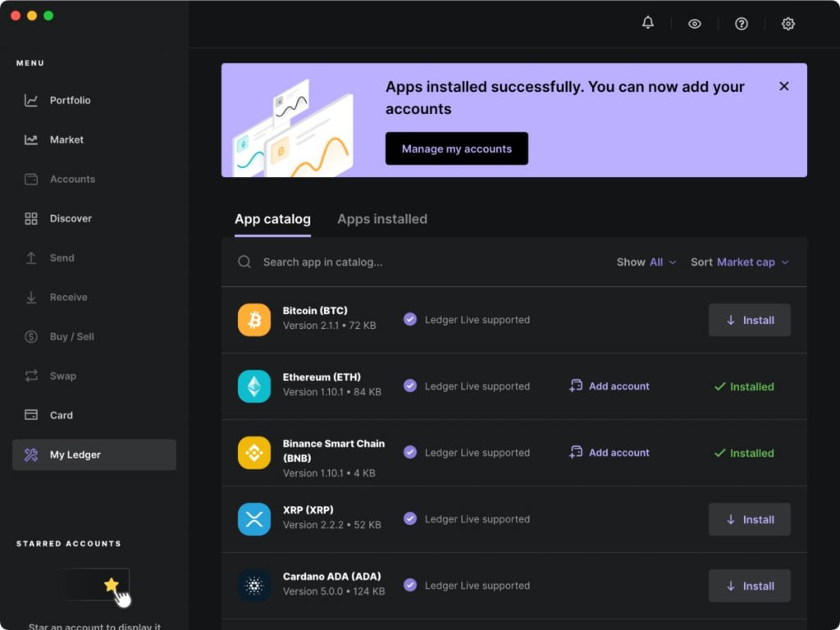Select My Ledger in the menu
The height and width of the screenshot is (630, 840).
point(94,454)
